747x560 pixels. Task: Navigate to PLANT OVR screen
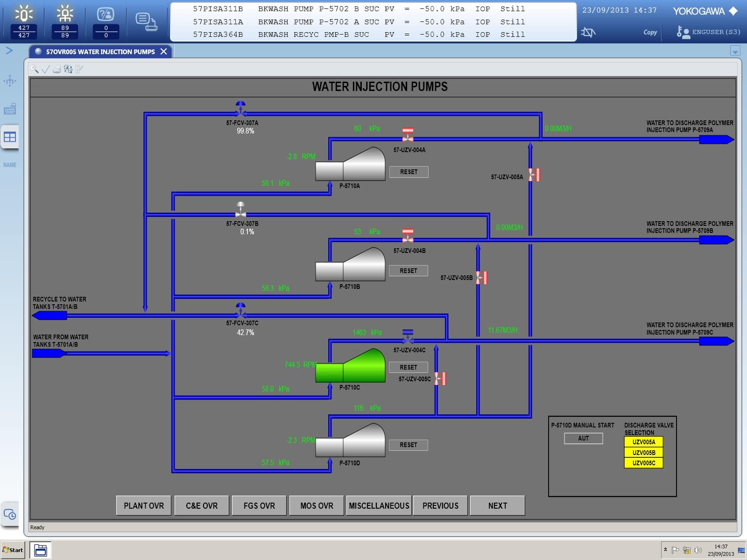coord(143,505)
